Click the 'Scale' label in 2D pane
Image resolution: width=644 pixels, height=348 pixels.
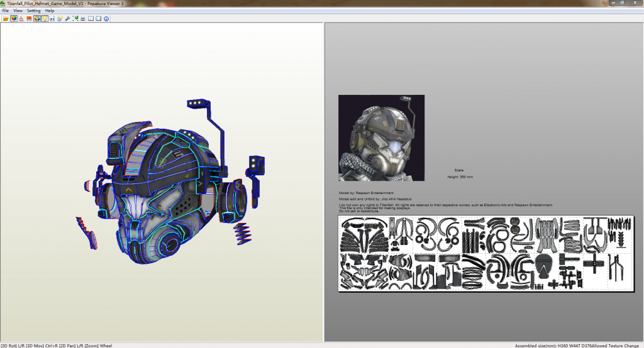(458, 170)
